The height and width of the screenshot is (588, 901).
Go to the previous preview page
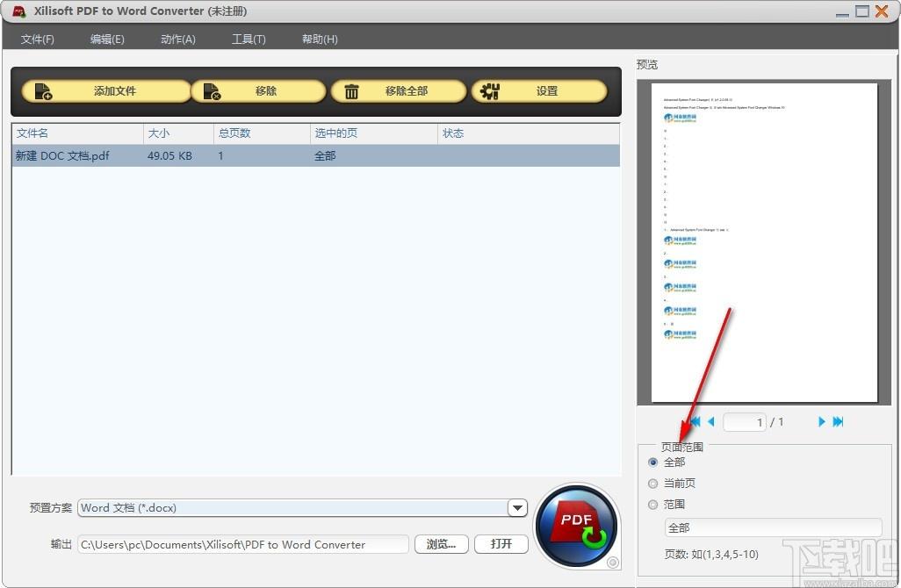click(710, 421)
